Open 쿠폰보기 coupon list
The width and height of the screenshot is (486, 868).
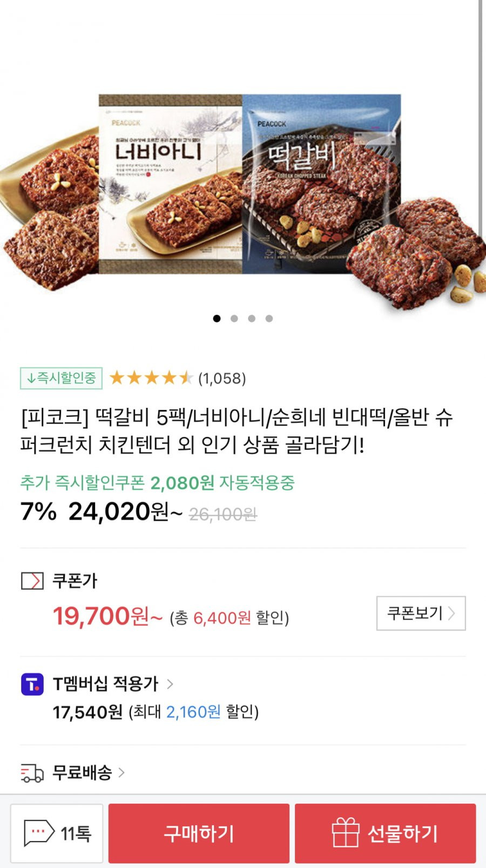point(421,613)
